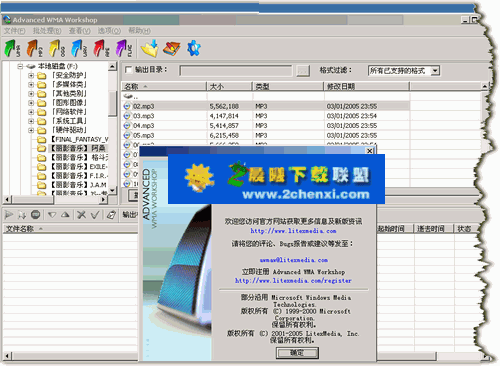
Task: Click the file icon next to 04.mp3
Action: tap(127, 126)
